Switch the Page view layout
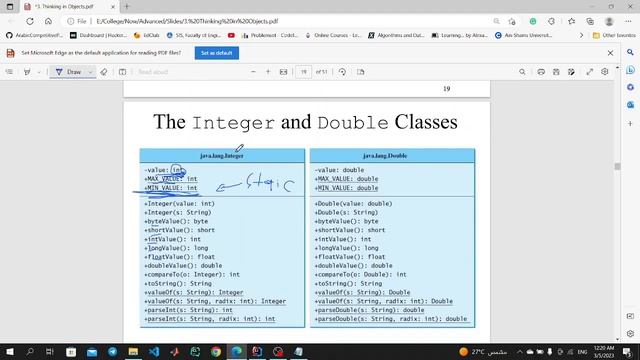This screenshot has width=640, height=360. click(x=360, y=72)
